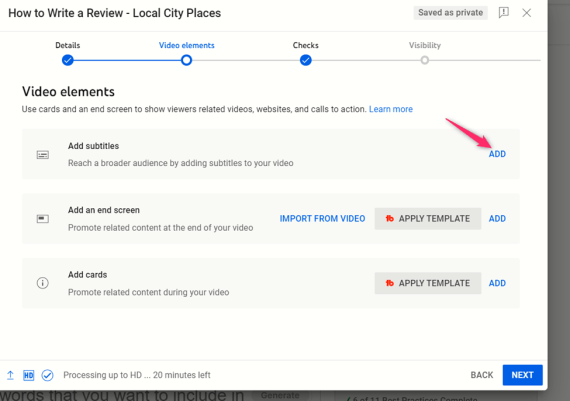Screen dimensions: 570x401
Task: Add cards using the ADD link
Action: click(x=497, y=283)
